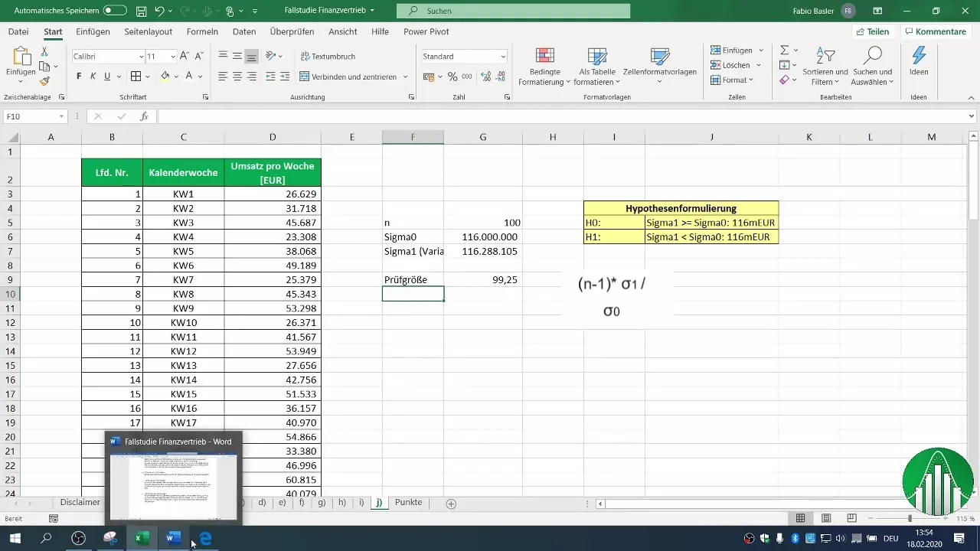Screen dimensions: 980x551
Task: Select cell containing 99,25
Action: click(x=483, y=280)
